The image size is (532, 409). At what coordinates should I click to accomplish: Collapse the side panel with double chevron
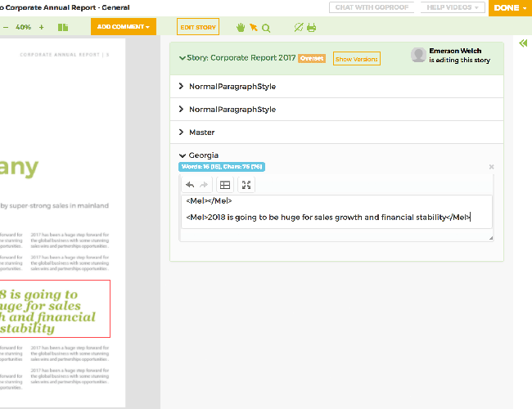523,43
